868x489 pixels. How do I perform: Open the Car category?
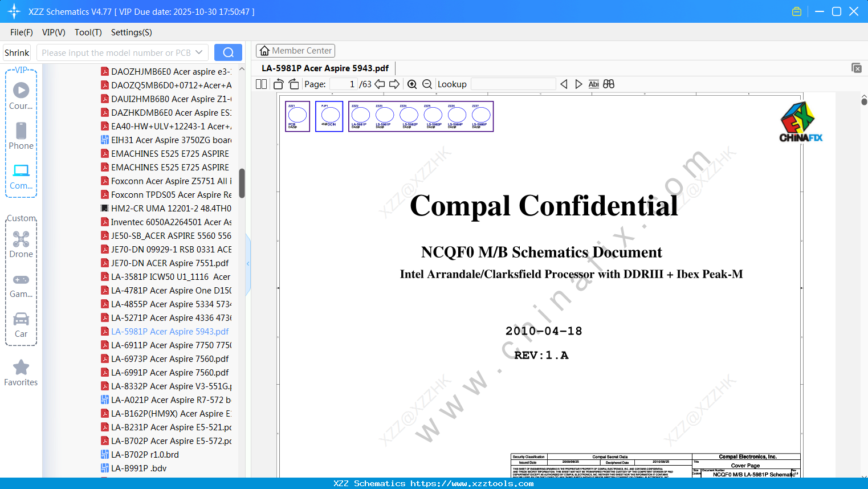21,325
